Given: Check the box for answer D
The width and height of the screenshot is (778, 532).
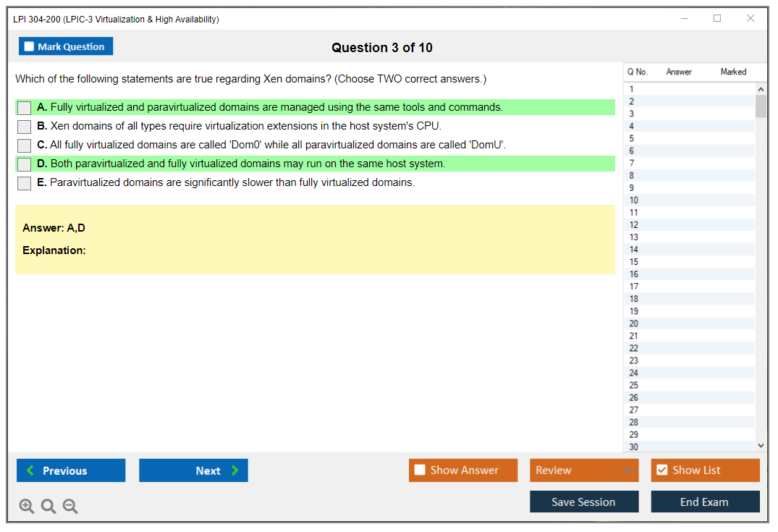Looking at the screenshot, I should [25, 164].
